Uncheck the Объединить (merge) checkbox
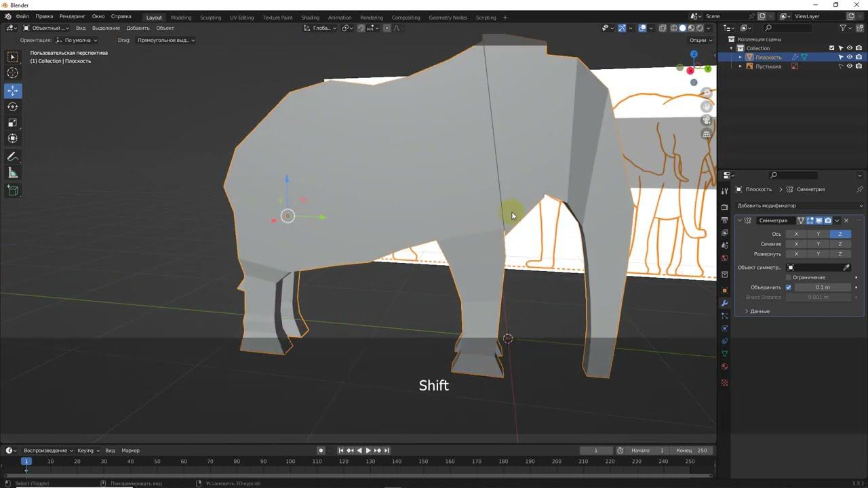 [x=788, y=287]
